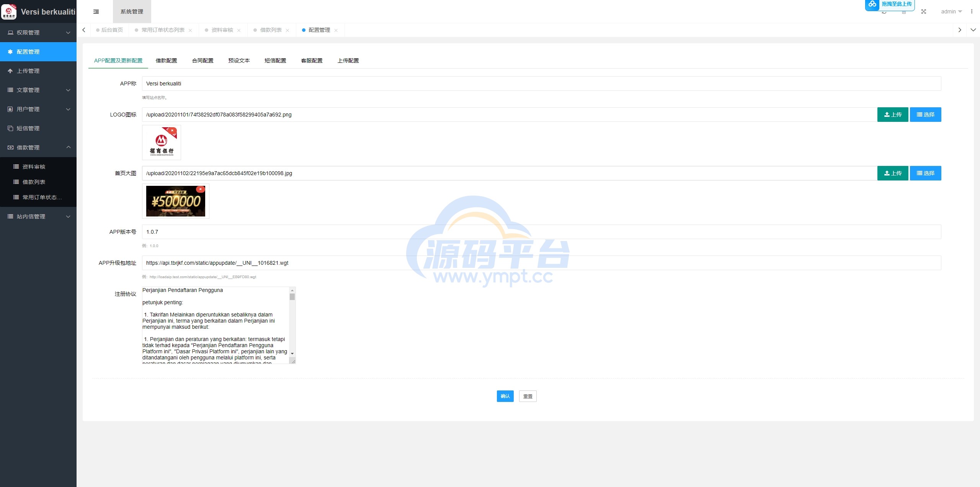Viewport: 980px width, 487px height.
Task: Click the 重置 button
Action: pyautogui.click(x=528, y=396)
